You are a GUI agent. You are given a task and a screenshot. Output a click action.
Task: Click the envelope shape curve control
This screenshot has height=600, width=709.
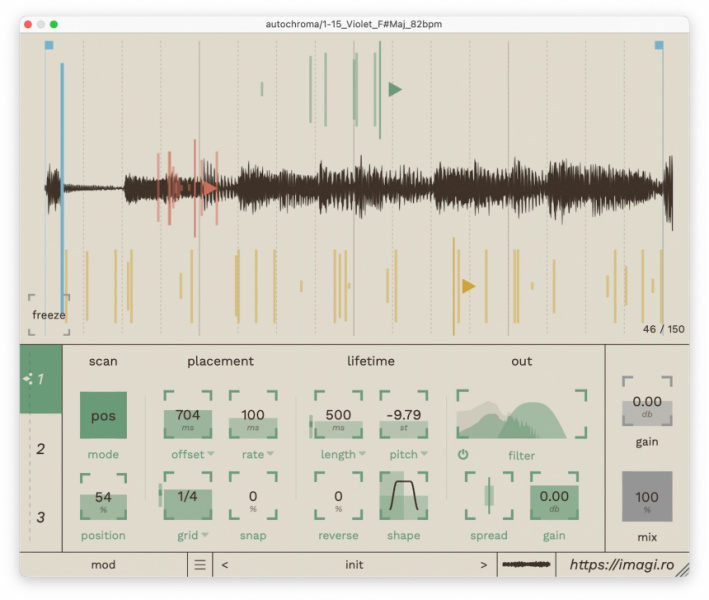click(x=403, y=496)
